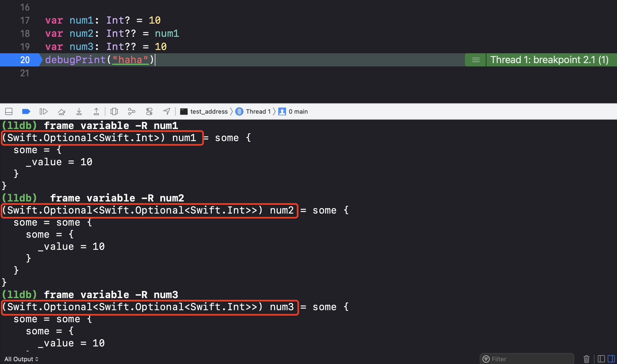Toggle the variables view pane
Screen dimensions: 617x364
point(601,359)
